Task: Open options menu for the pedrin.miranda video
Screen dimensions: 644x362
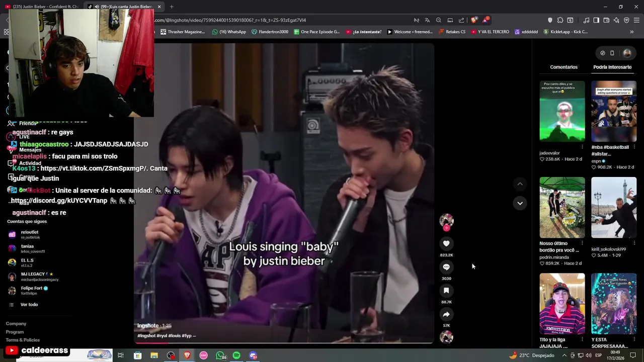Action: [x=582, y=243]
